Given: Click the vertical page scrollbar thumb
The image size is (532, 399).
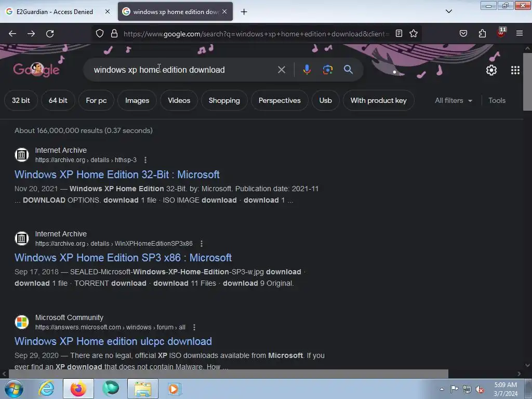Looking at the screenshot, I should (527, 82).
